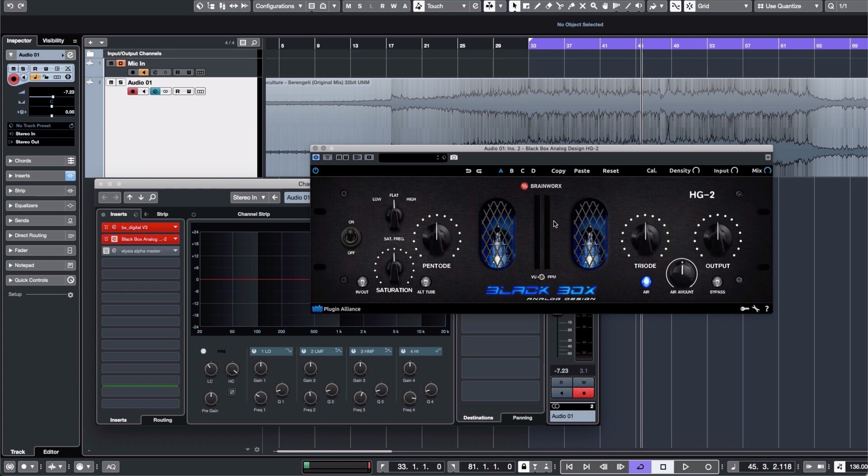Image resolution: width=868 pixels, height=476 pixels.
Task: Select preset bank B in HG-2
Action: [512, 171]
